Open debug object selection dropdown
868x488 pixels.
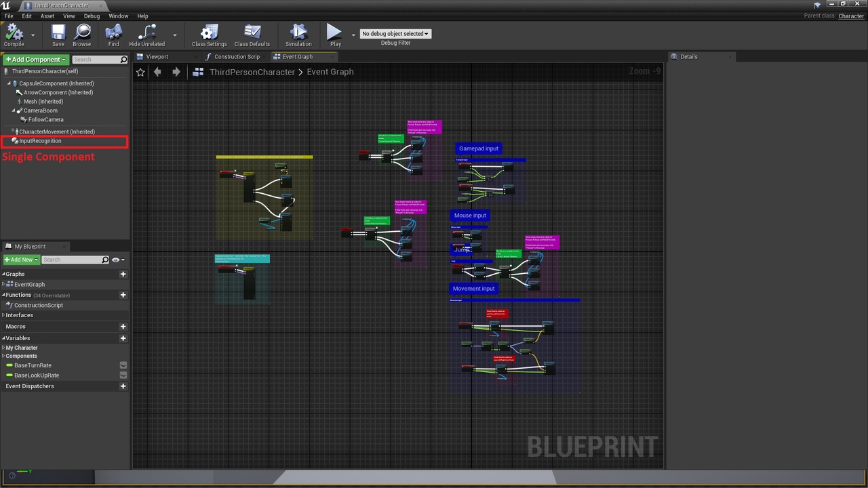(x=395, y=34)
